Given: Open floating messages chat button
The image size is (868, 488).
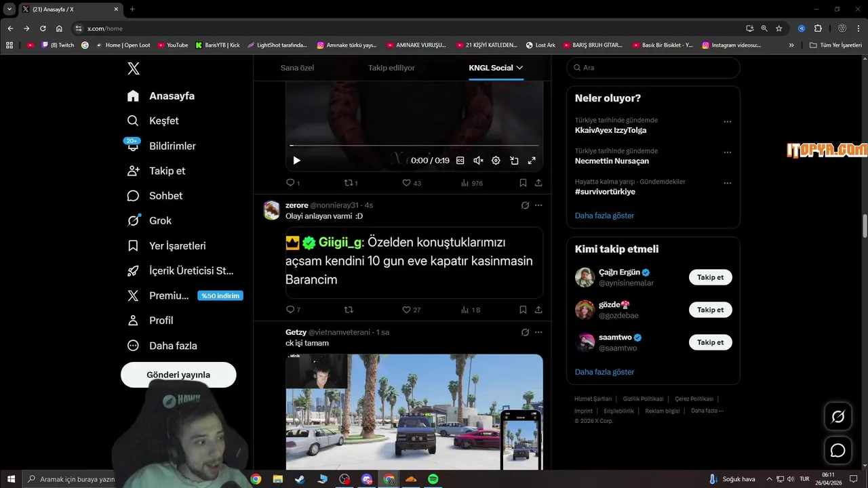Looking at the screenshot, I should pos(838,450).
